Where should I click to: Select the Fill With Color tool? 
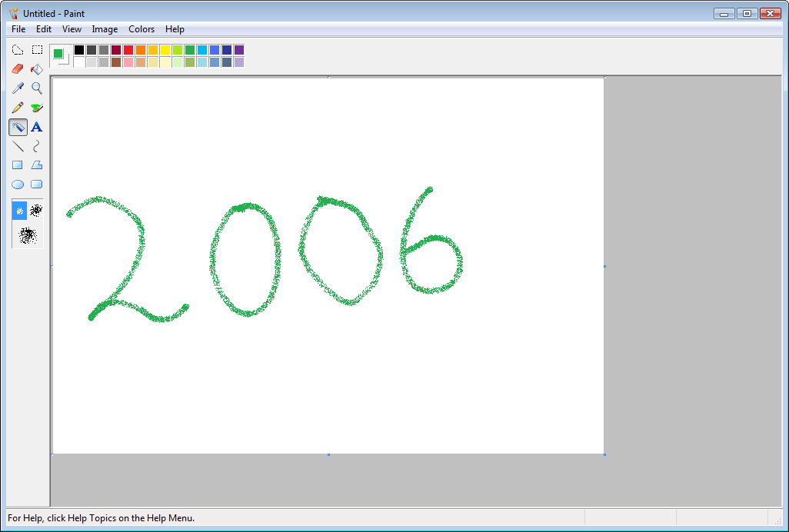(x=36, y=68)
